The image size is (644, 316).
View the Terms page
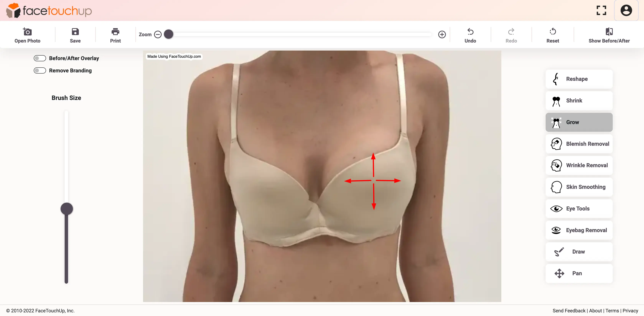pos(612,310)
